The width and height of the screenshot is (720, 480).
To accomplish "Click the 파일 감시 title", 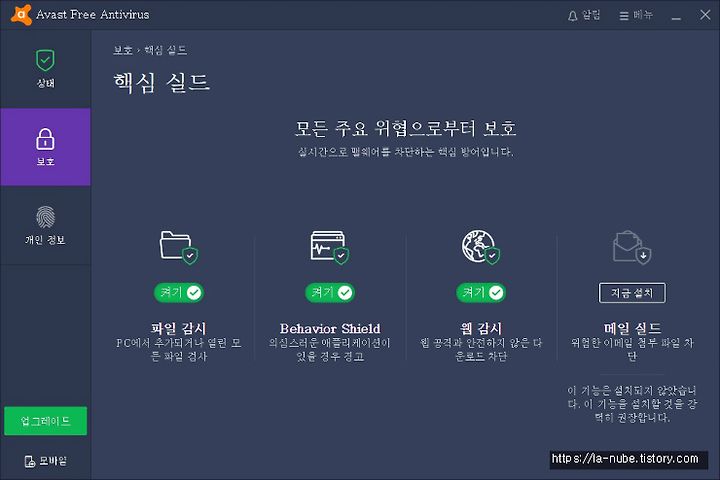I will [179, 328].
